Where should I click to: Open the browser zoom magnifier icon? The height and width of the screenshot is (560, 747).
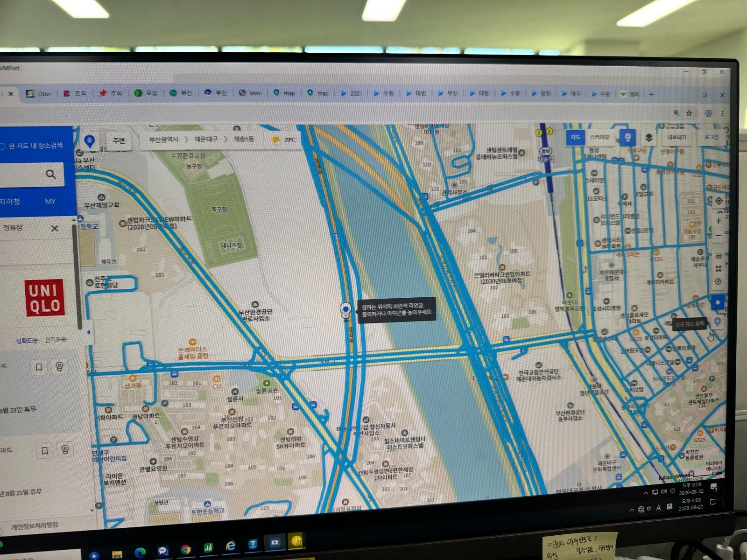[x=676, y=113]
